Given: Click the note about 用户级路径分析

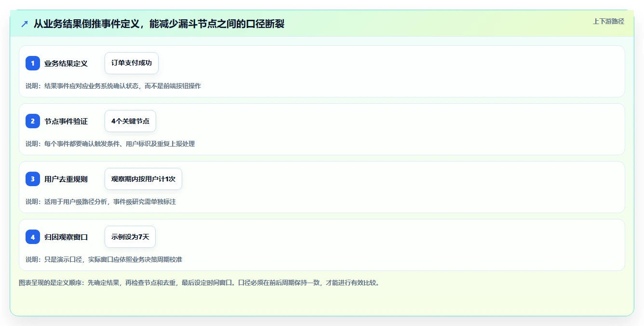Looking at the screenshot, I should (x=101, y=202).
